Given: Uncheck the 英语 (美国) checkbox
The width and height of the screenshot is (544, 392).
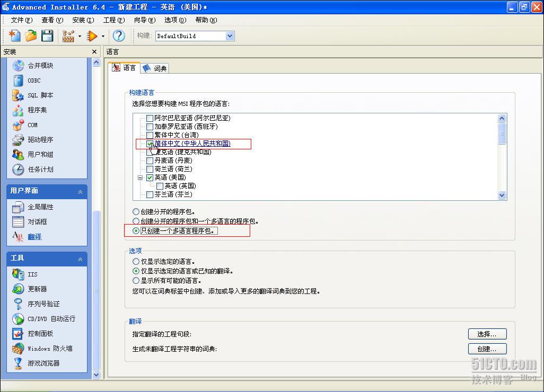Looking at the screenshot, I should 150,177.
